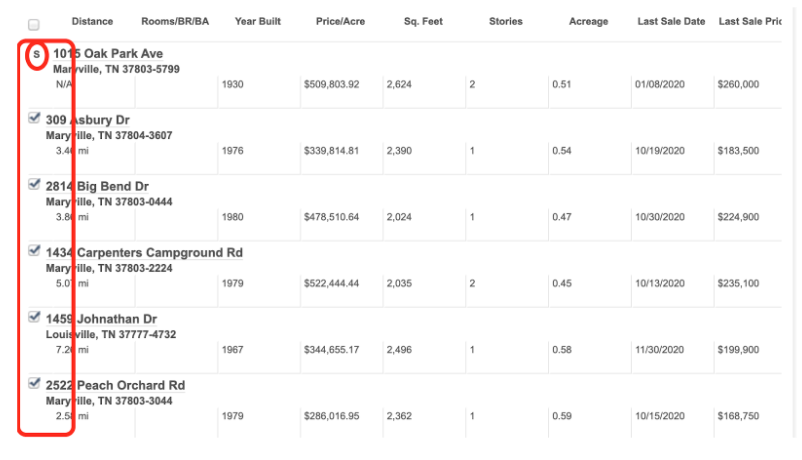
Task: Uncheck the 1459 Johnathan Dr checkbox
Action: (34, 317)
